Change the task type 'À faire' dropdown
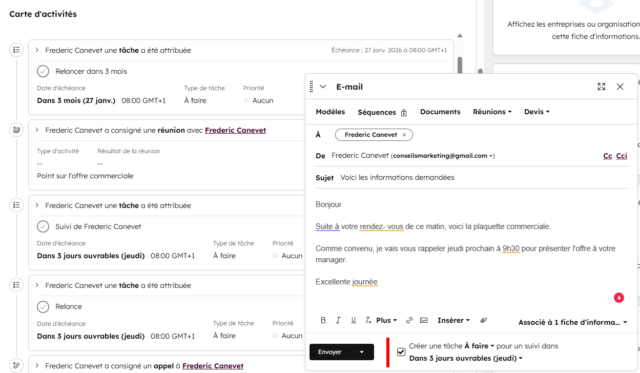The width and height of the screenshot is (640, 373). (479, 346)
